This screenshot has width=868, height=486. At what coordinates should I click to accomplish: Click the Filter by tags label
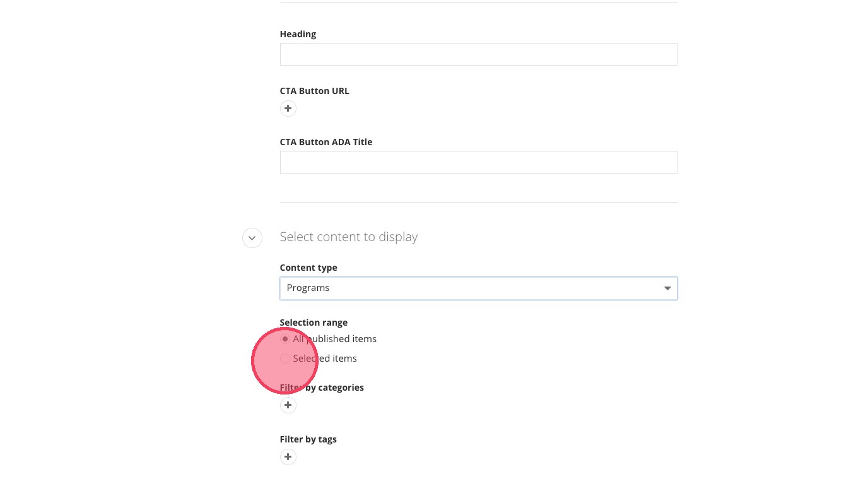308,439
